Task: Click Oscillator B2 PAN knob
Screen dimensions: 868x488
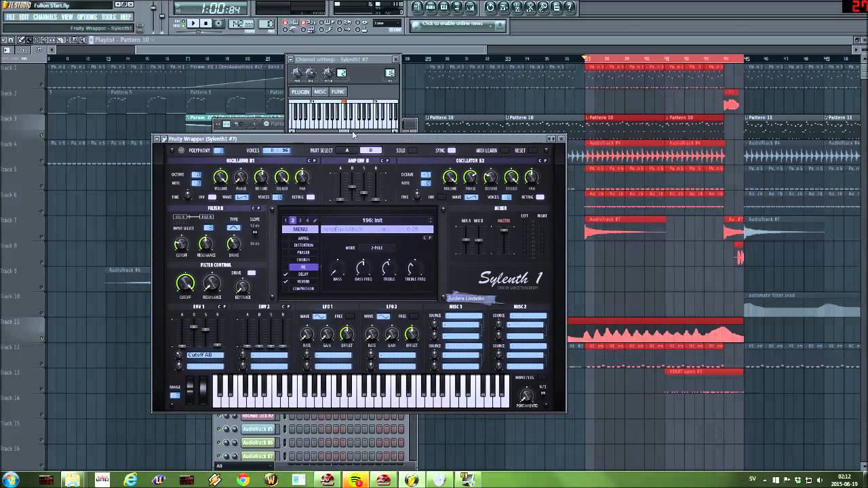Action: (x=532, y=178)
